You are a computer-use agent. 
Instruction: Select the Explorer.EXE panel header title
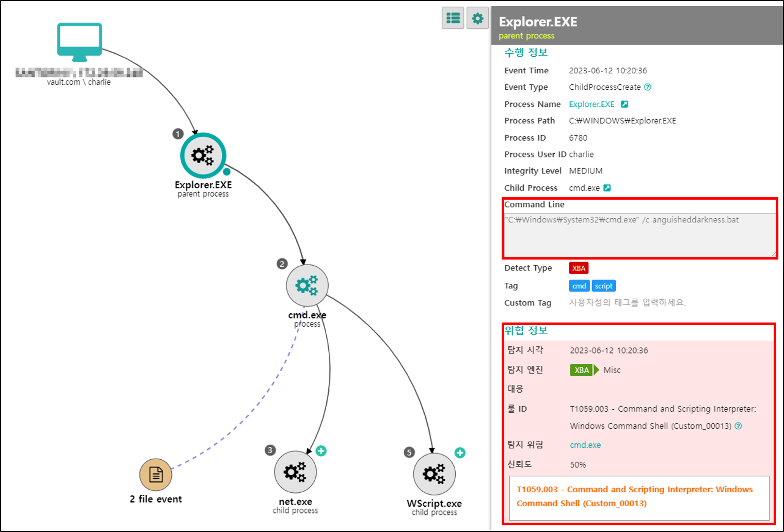(538, 22)
